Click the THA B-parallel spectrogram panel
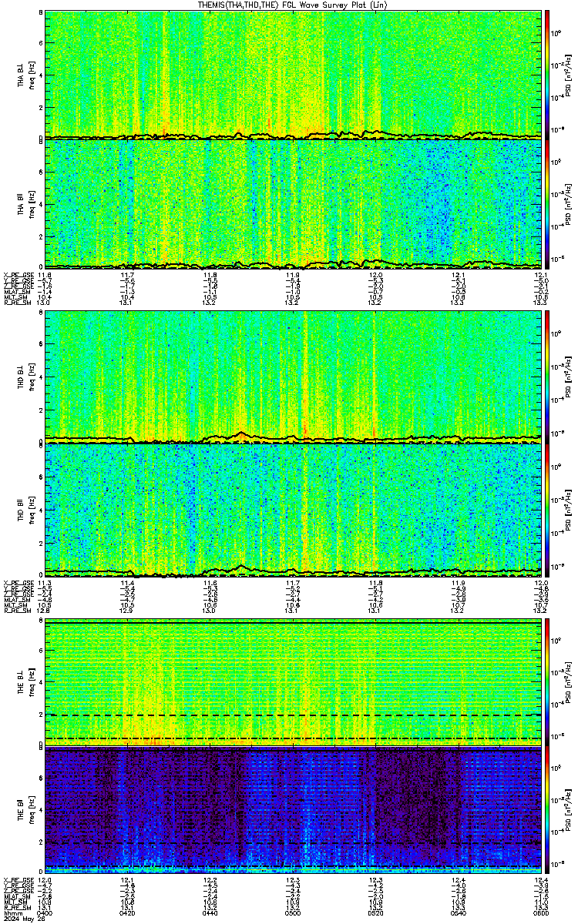Image resolution: width=578 pixels, height=924 pixels. (292, 203)
